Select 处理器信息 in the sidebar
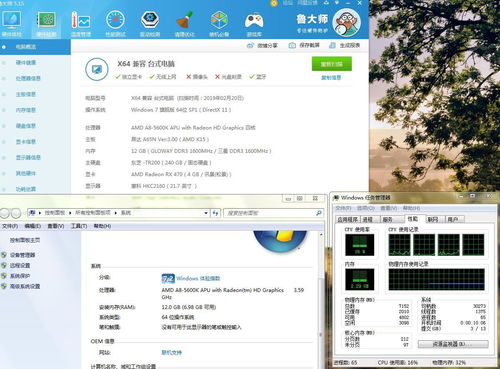Viewport: 500px width, 369px height. 28,78
